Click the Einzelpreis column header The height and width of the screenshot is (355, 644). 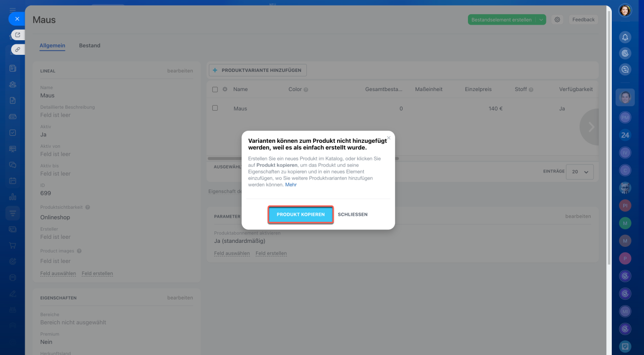point(479,90)
